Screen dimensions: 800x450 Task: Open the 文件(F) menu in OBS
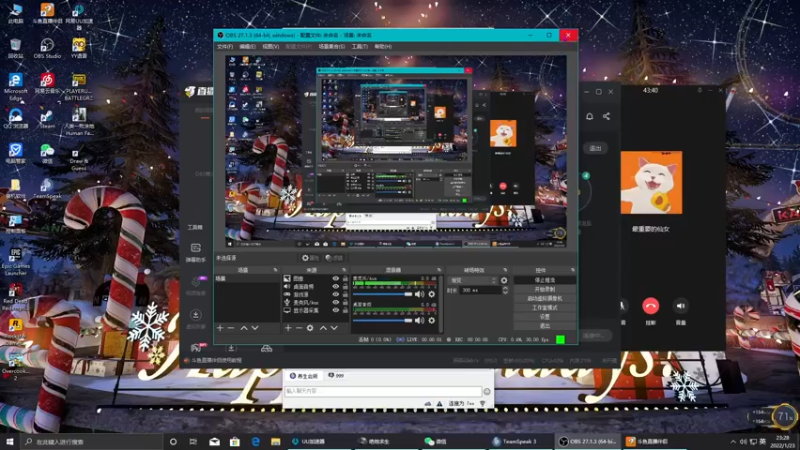point(225,46)
